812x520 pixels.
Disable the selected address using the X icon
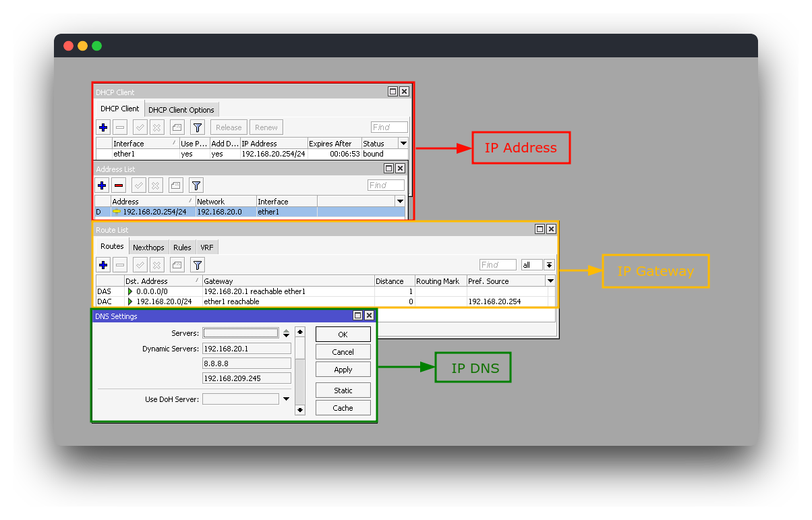[156, 185]
